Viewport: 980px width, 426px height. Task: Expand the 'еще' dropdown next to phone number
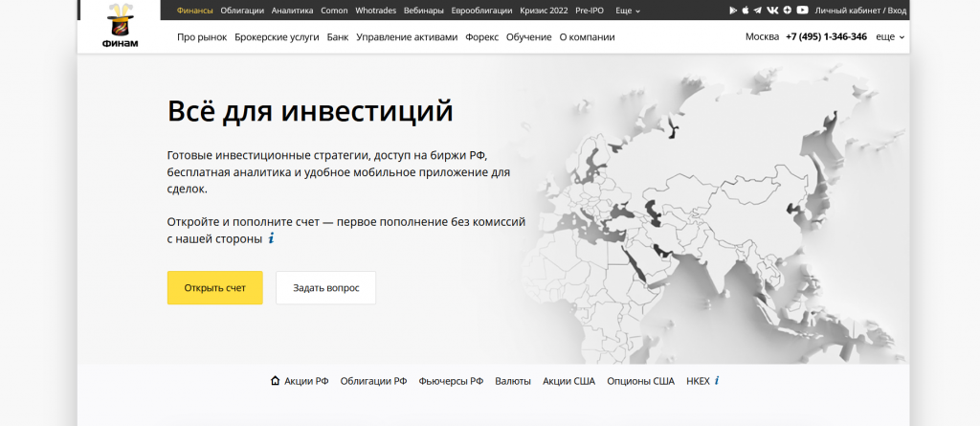[890, 37]
